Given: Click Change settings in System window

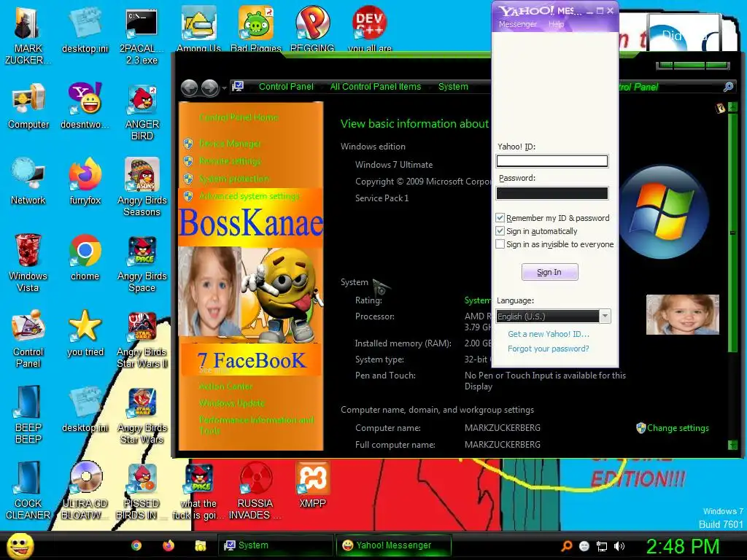Looking at the screenshot, I should click(678, 427).
